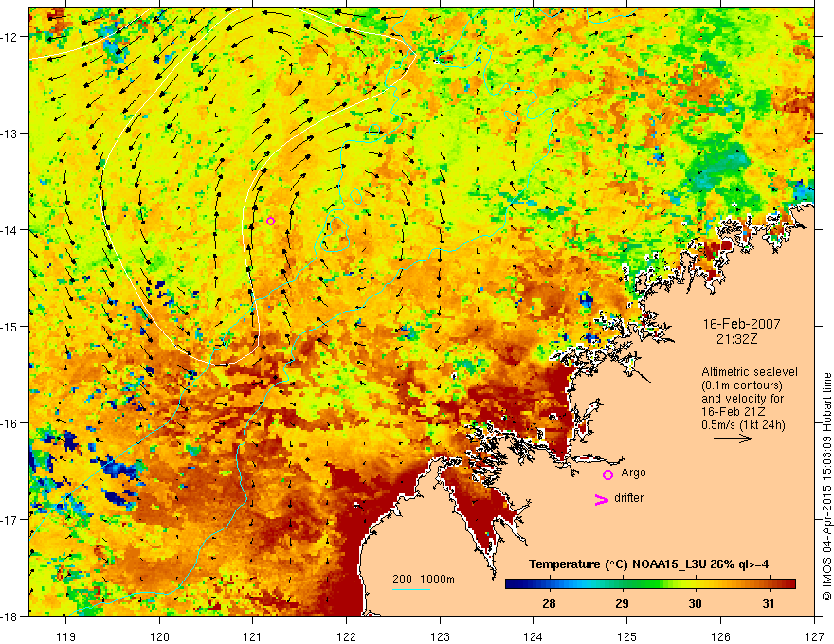The height and width of the screenshot is (644, 834).
Task: Click the temperature color bar
Action: [x=650, y=584]
